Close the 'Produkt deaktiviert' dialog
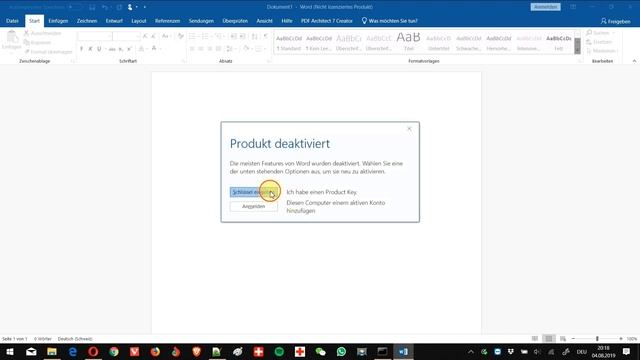Viewport: 640px width, 360px height. click(x=409, y=129)
